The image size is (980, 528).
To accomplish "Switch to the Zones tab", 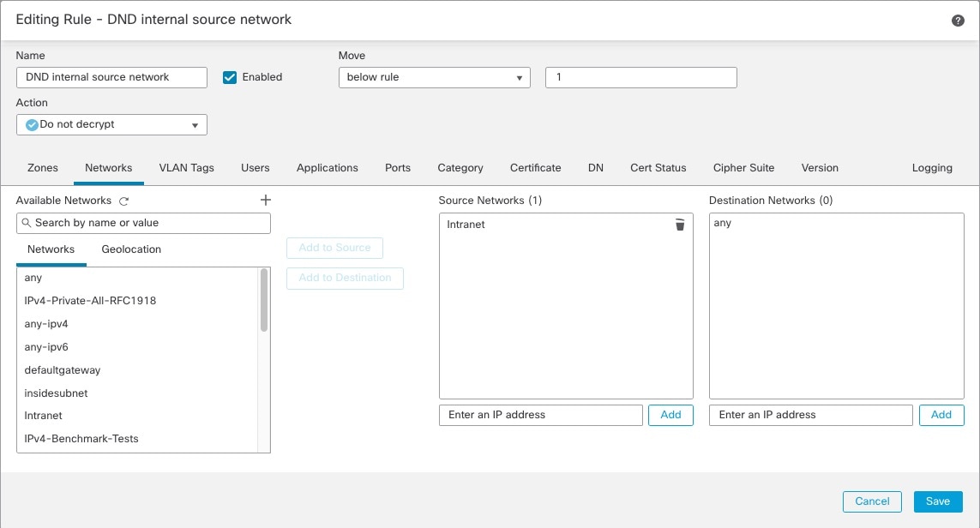I will (43, 168).
